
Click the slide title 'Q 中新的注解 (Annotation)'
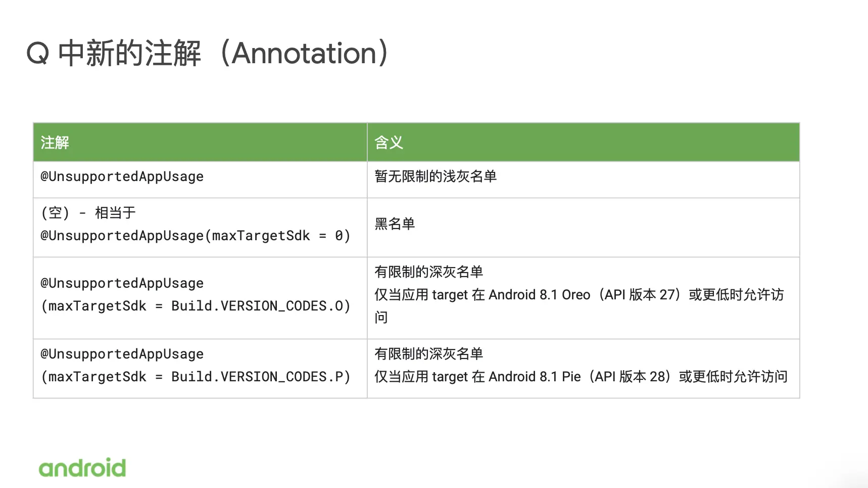point(208,54)
